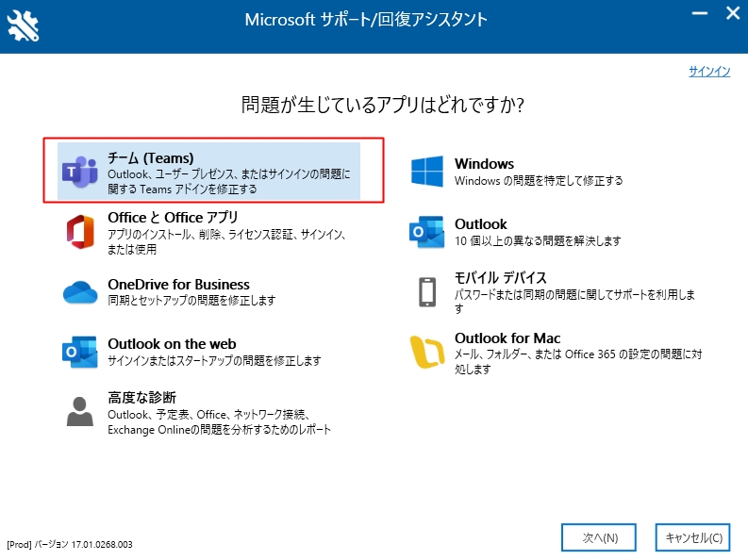
Task: Pick the 高度な診断 person icon
Action: coord(79,411)
